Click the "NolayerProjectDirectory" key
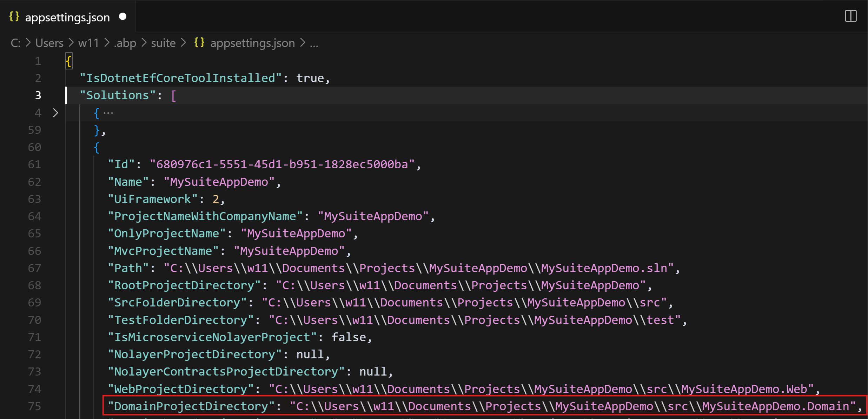 (194, 354)
